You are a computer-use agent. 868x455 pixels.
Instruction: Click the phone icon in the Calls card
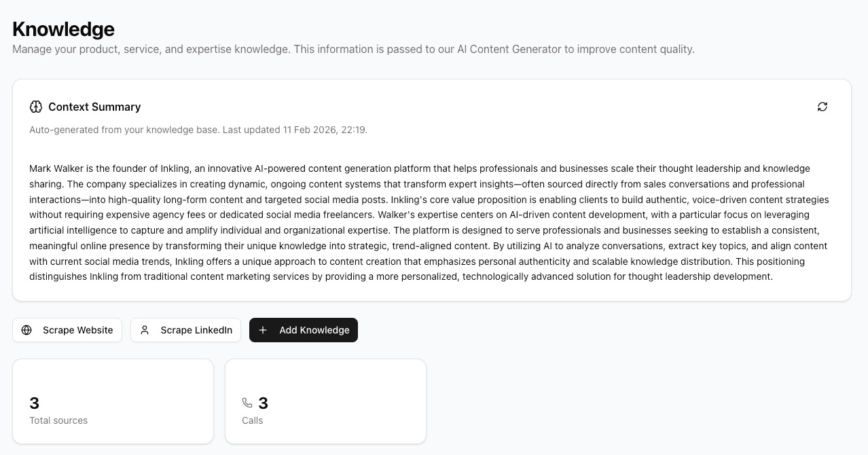tap(247, 403)
